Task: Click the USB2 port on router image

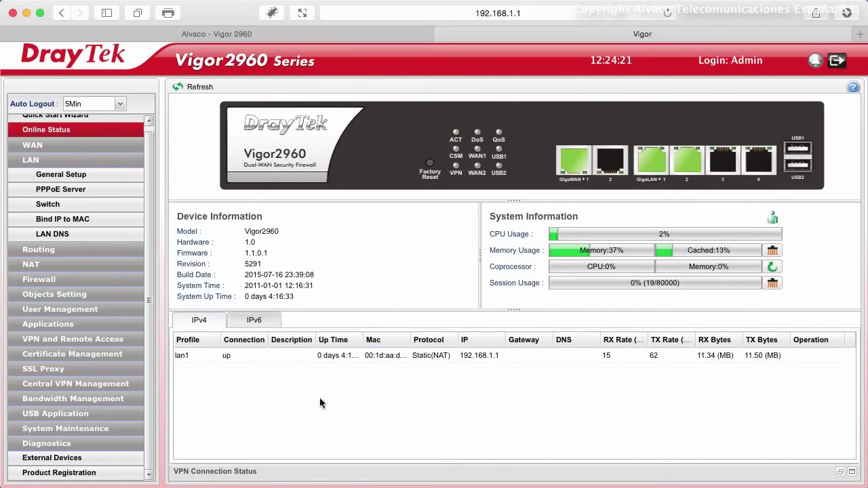Action: [x=797, y=165]
